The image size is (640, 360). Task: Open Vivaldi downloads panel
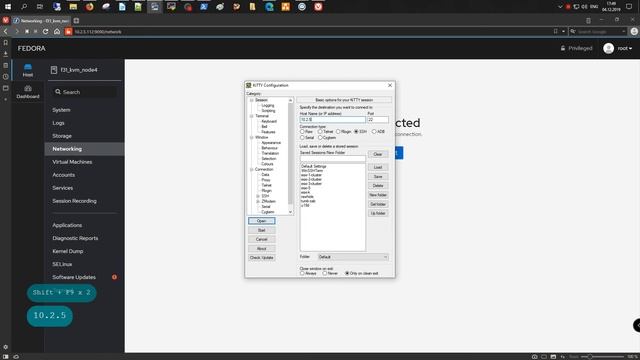6,54
